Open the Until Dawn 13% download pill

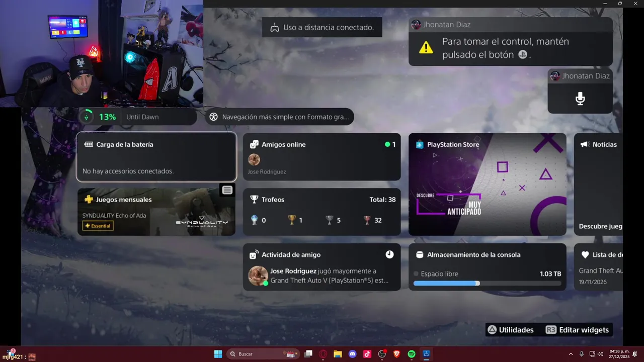pyautogui.click(x=137, y=117)
